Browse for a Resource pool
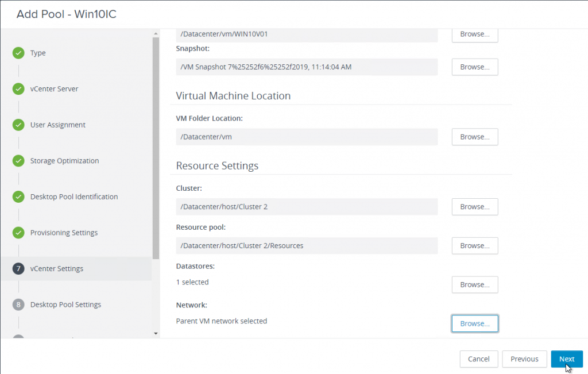The image size is (588, 374). [x=474, y=245]
